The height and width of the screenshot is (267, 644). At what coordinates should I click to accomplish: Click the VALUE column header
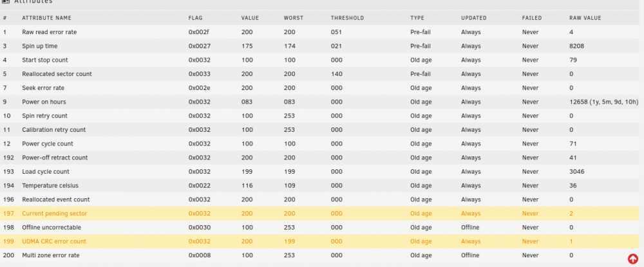coord(250,18)
